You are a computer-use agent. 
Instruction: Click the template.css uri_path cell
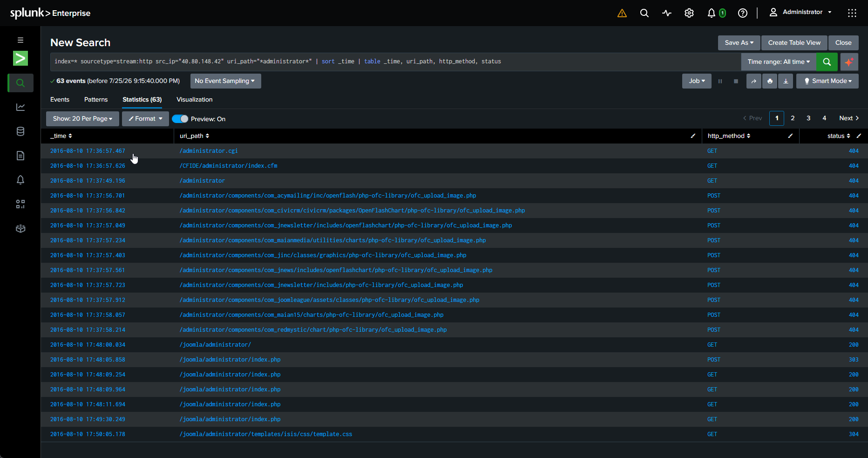pos(266,434)
